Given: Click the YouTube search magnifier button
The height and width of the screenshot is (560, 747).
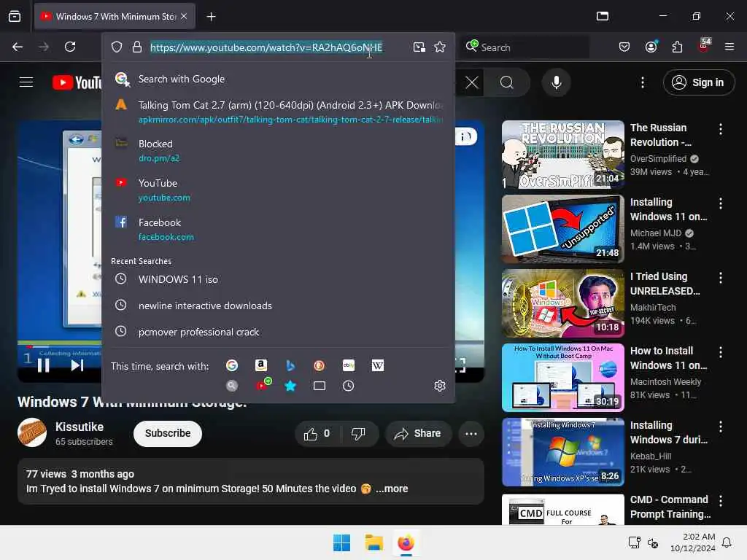Looking at the screenshot, I should (507, 82).
